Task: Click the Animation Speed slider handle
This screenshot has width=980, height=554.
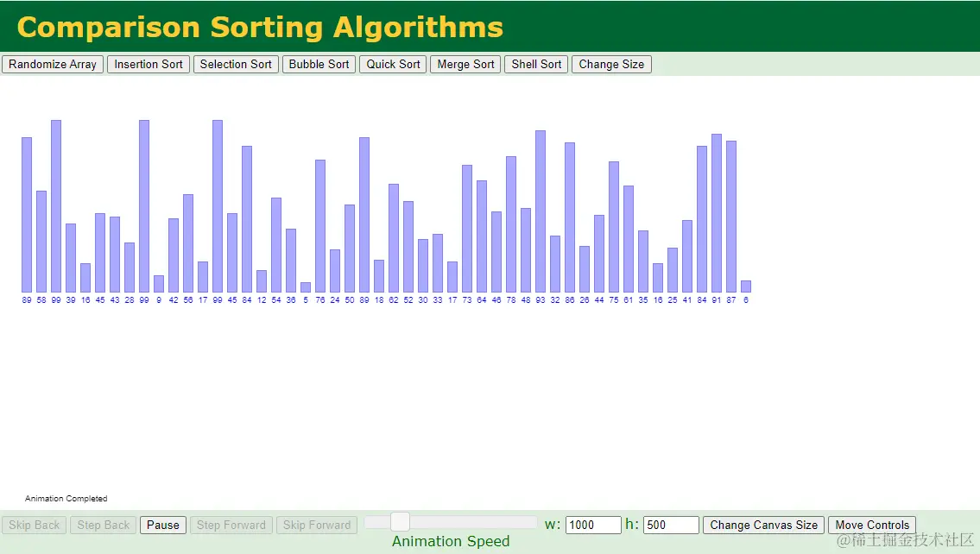Action: coord(400,521)
